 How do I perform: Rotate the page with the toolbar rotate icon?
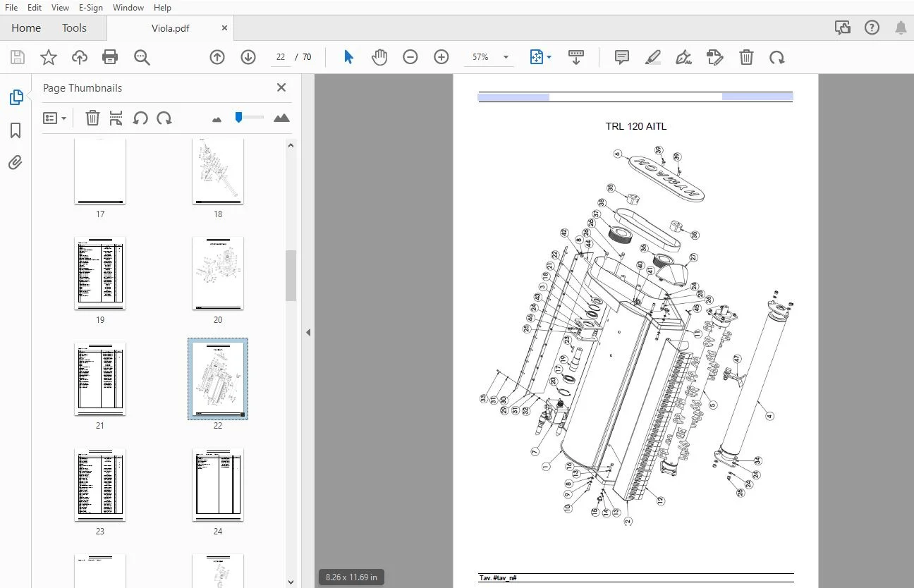coord(777,57)
